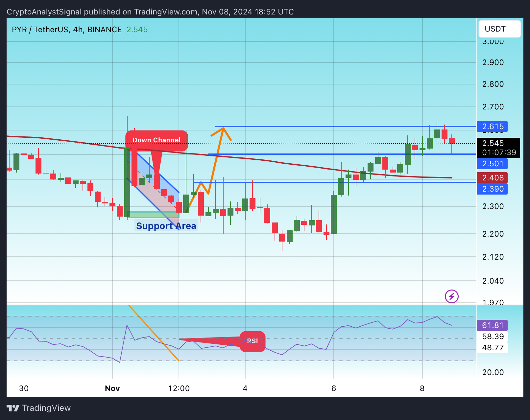This screenshot has height=420, width=530.
Task: Click the green support area rectangle
Action: (153, 215)
